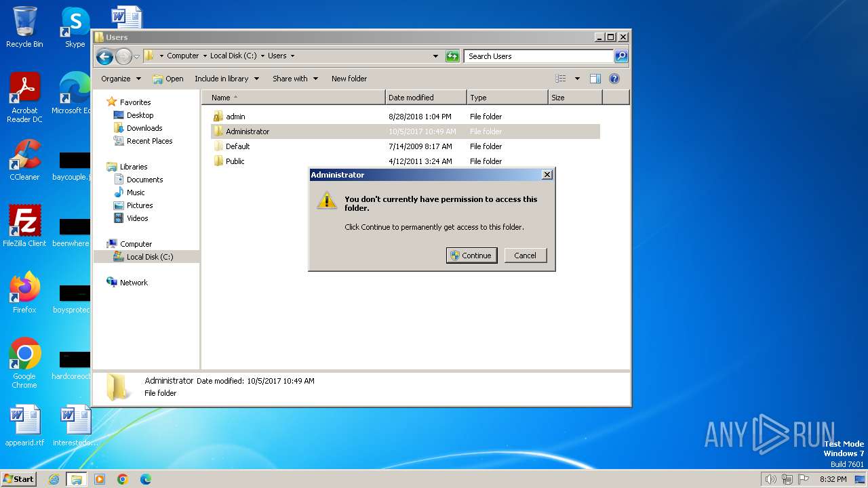Click Network in the navigation pane

tap(134, 283)
